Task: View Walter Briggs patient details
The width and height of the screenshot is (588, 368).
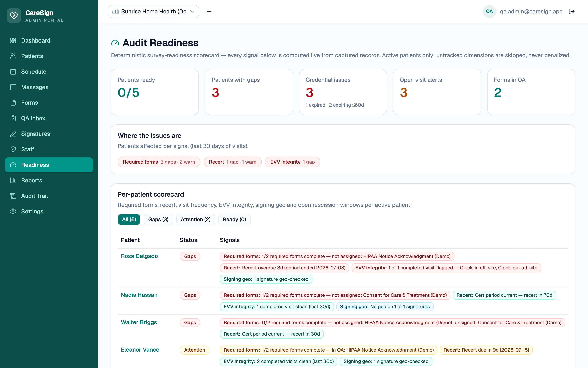Action: pyautogui.click(x=139, y=322)
